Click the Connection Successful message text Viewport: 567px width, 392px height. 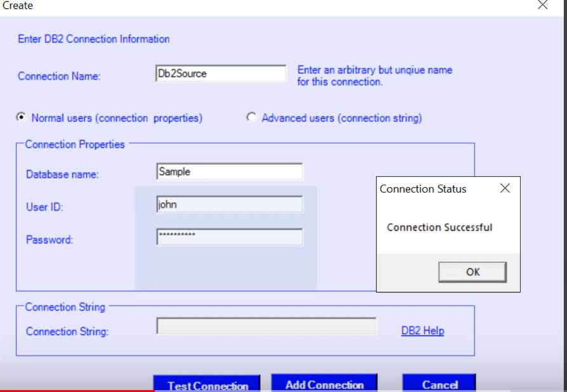pos(439,227)
